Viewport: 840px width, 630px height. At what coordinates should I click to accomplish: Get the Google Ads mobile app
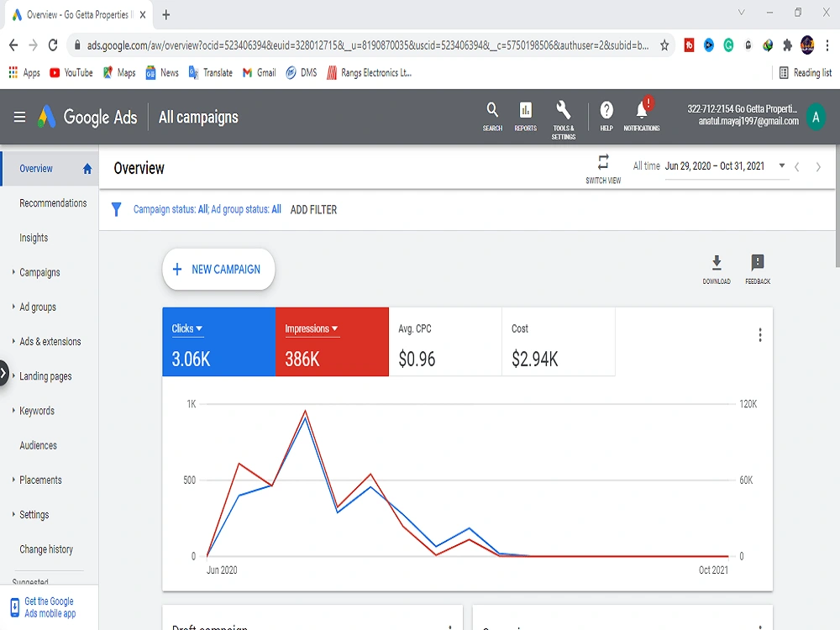[x=50, y=607]
